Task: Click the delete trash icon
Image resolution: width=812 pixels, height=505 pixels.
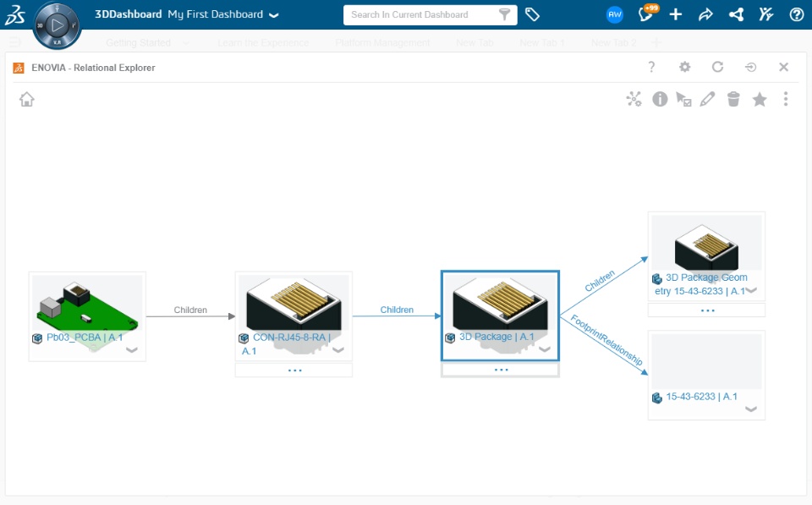Action: point(733,99)
